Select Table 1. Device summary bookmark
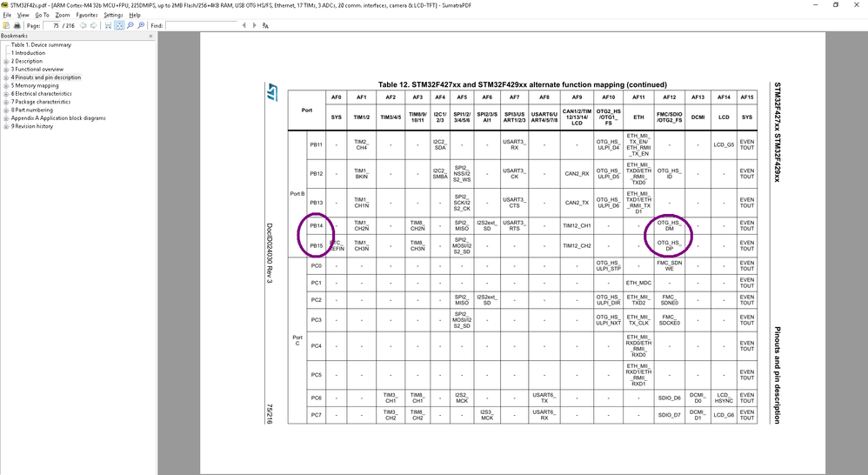The height and width of the screenshot is (475, 868). [x=41, y=45]
